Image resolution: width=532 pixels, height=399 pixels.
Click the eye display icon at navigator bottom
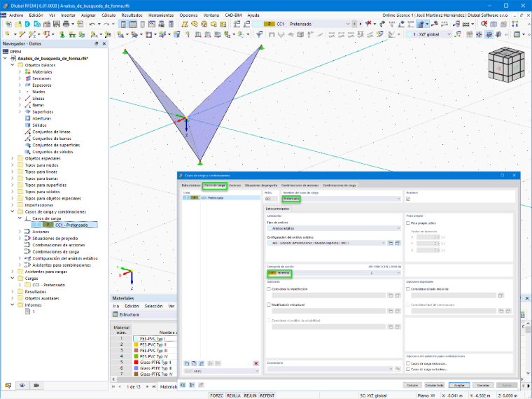coord(22,386)
